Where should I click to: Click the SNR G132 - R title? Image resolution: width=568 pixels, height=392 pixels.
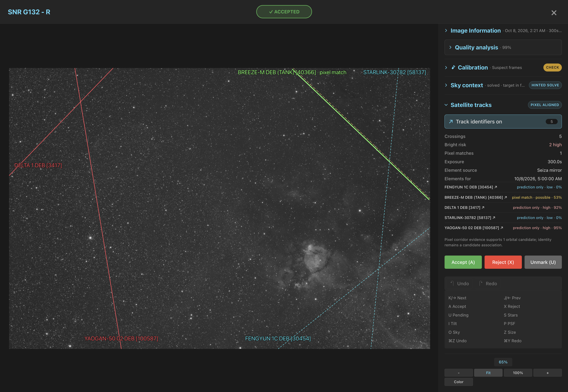[29, 12]
